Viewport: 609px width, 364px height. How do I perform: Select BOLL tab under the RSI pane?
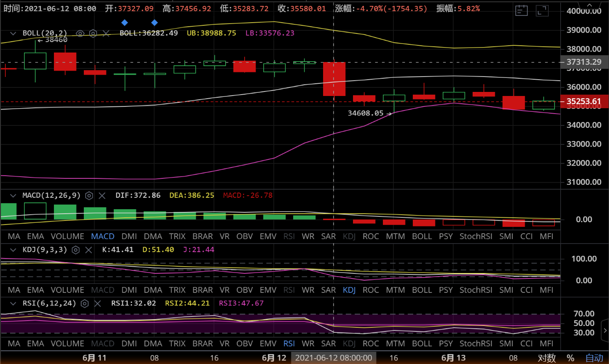[422, 344]
